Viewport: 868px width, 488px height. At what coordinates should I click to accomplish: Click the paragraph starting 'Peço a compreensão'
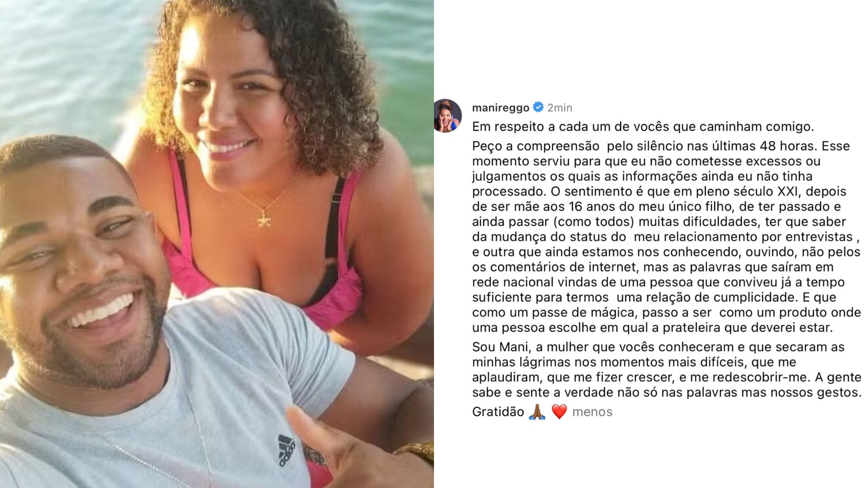tap(666, 237)
